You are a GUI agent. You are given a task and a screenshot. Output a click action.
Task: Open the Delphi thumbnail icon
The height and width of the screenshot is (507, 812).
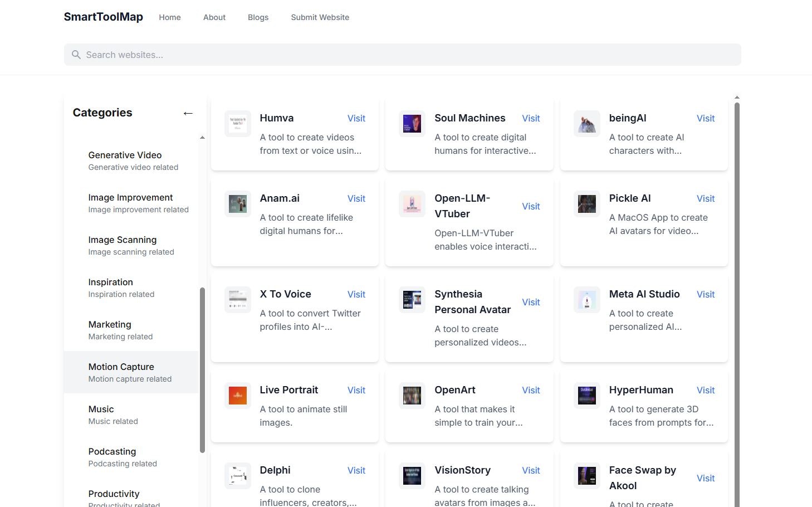click(x=238, y=476)
